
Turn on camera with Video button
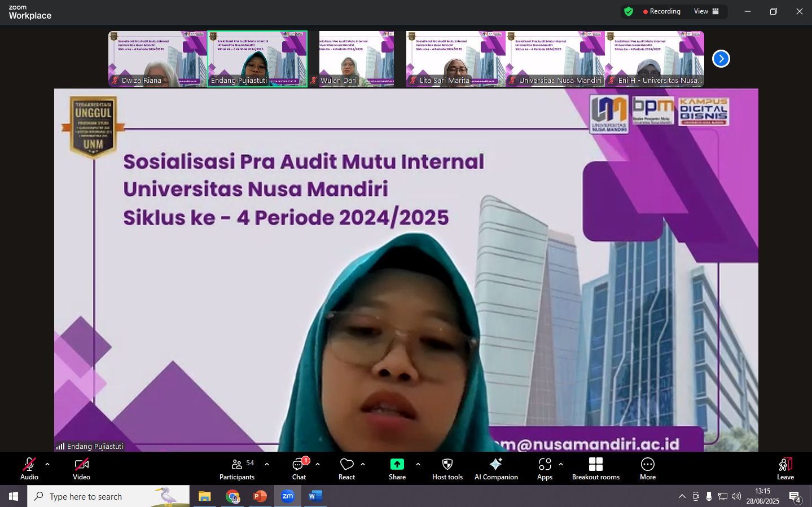[81, 469]
